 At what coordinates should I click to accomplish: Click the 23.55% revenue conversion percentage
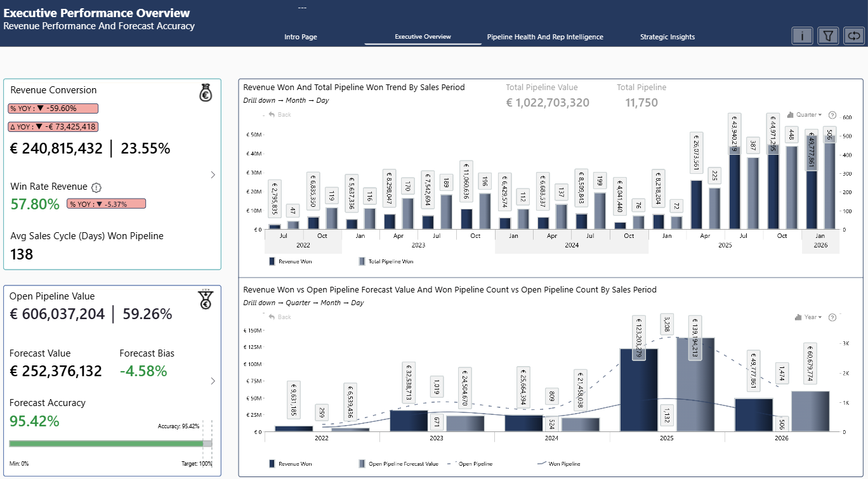145,149
